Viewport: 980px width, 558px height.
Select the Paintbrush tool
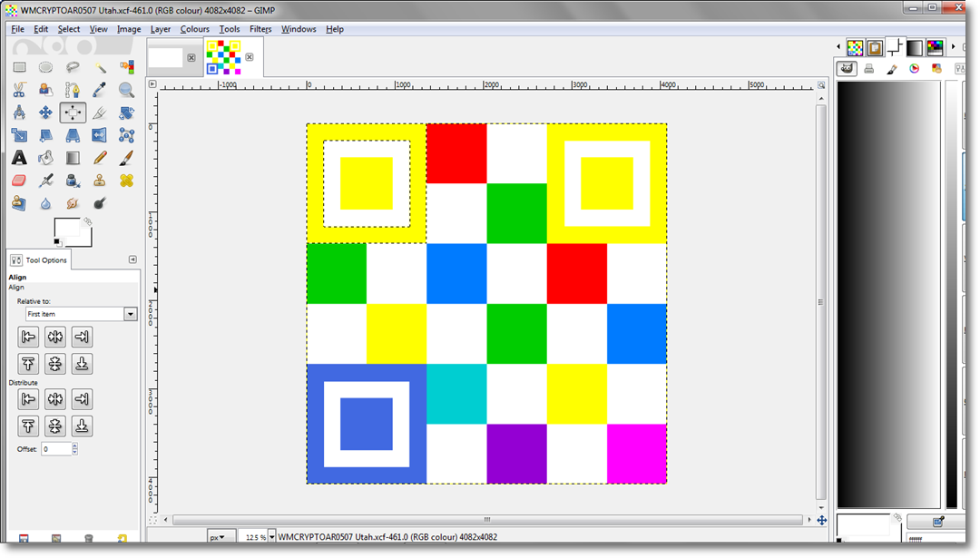click(127, 158)
